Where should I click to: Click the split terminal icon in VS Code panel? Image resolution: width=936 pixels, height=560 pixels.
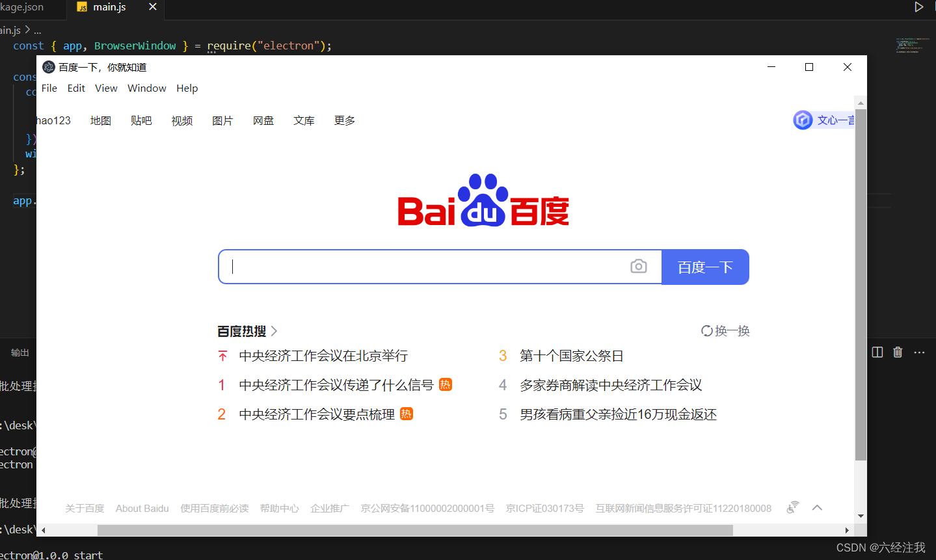pyautogui.click(x=877, y=352)
